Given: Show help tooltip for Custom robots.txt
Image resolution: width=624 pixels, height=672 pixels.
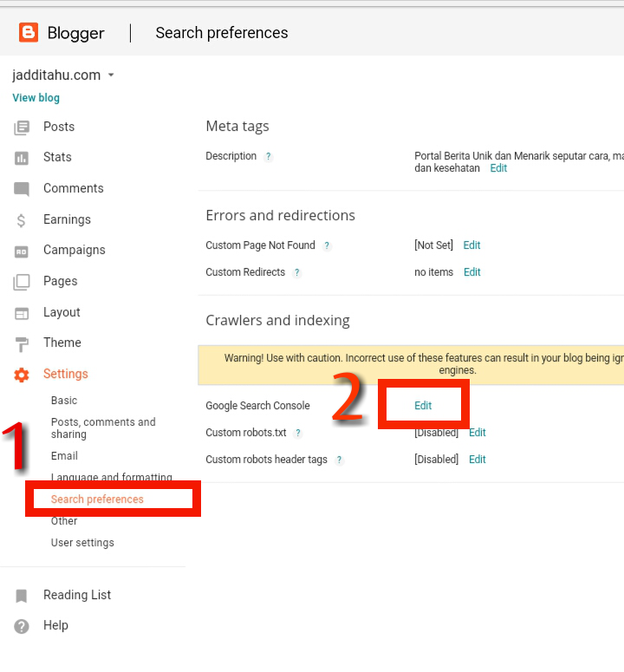Looking at the screenshot, I should (298, 433).
